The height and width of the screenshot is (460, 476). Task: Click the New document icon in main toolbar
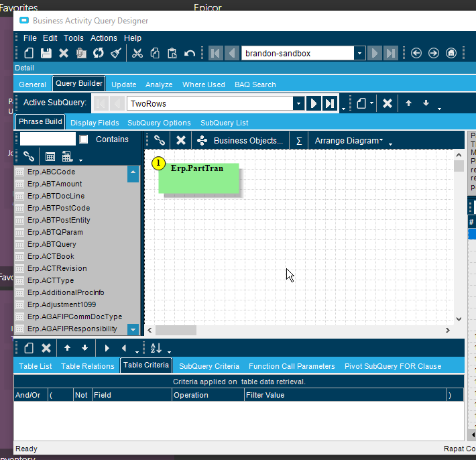[29, 54]
